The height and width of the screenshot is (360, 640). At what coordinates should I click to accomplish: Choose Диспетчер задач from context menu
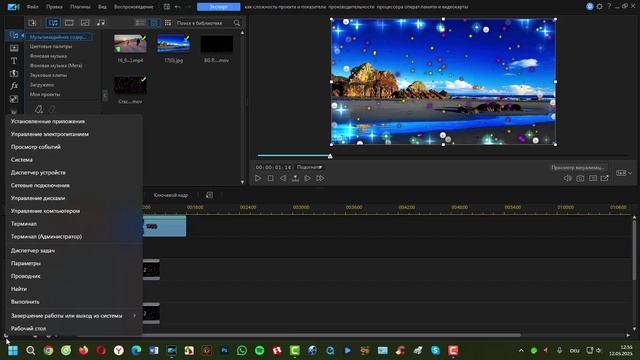point(33,251)
